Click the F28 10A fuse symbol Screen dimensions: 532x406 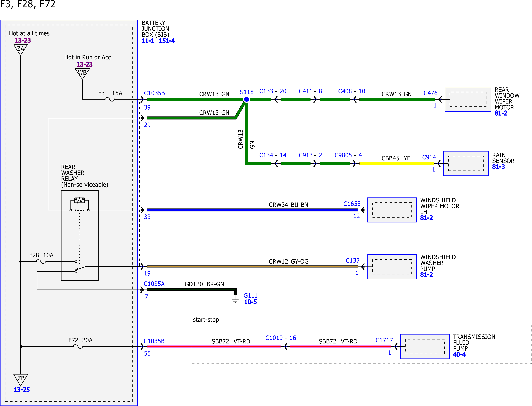pyautogui.click(x=41, y=262)
